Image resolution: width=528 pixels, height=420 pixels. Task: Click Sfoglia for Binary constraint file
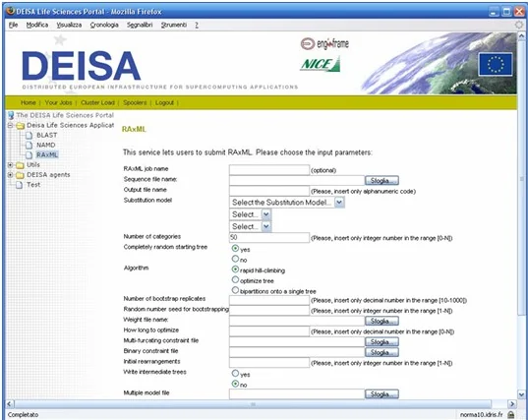tap(381, 352)
